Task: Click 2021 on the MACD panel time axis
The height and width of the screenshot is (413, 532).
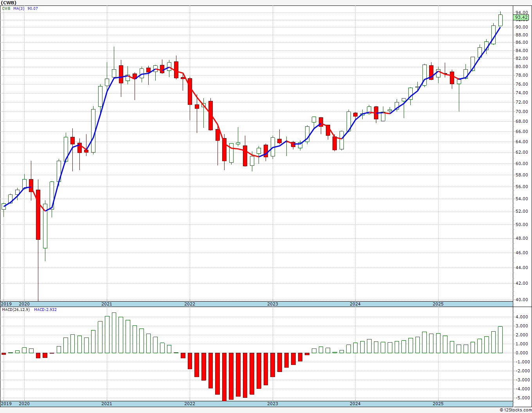Action: (107, 404)
